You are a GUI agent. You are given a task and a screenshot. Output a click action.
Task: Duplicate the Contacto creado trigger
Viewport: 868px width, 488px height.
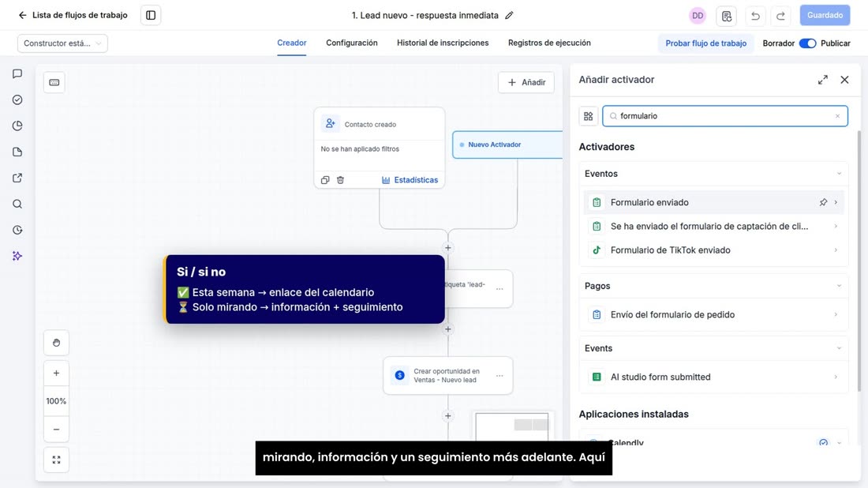click(325, 180)
